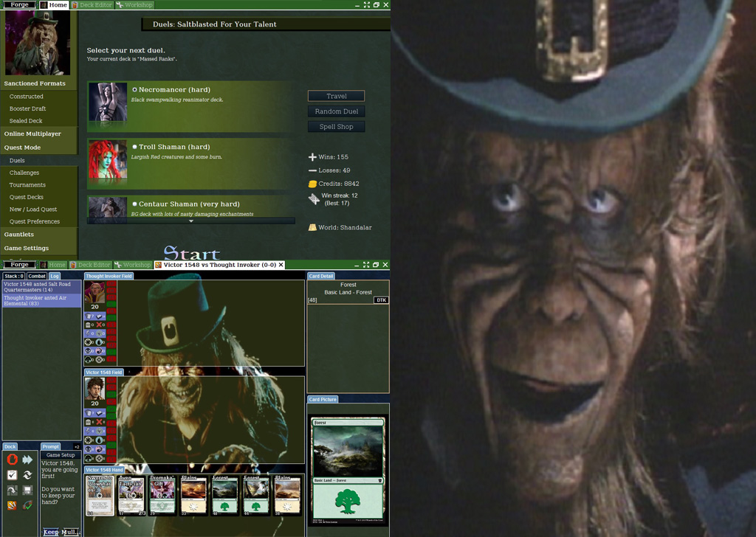Switch to the Combat tab
The width and height of the screenshot is (756, 537).
(37, 276)
